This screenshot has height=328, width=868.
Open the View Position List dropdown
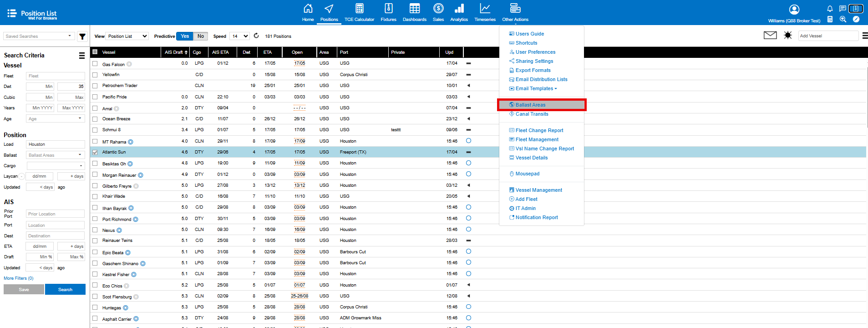pyautogui.click(x=127, y=36)
